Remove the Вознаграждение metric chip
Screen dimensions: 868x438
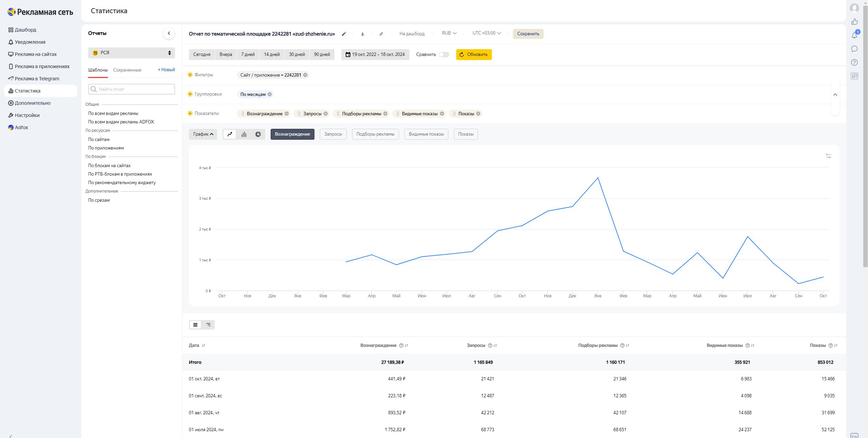[287, 114]
